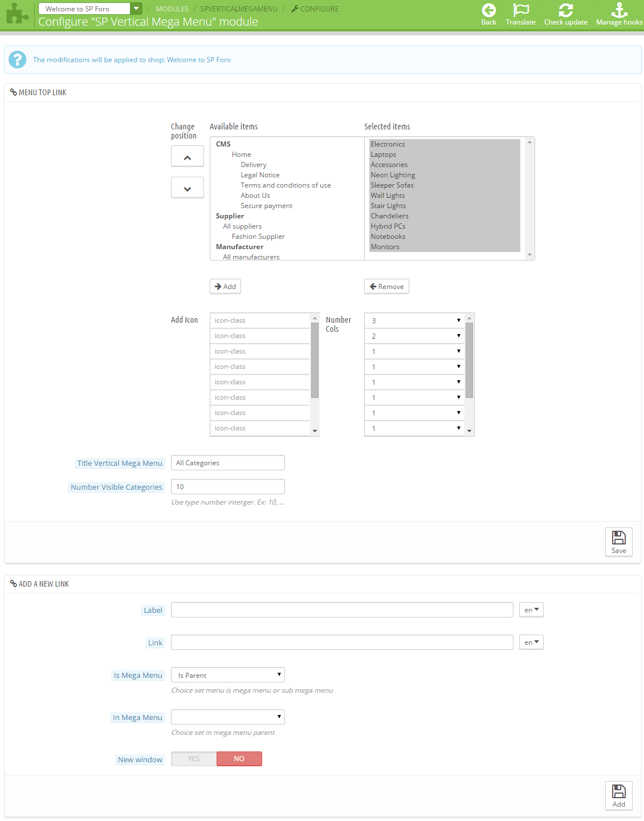Open In Mega Menu dropdown
The width and height of the screenshot is (644, 821).
(x=228, y=717)
